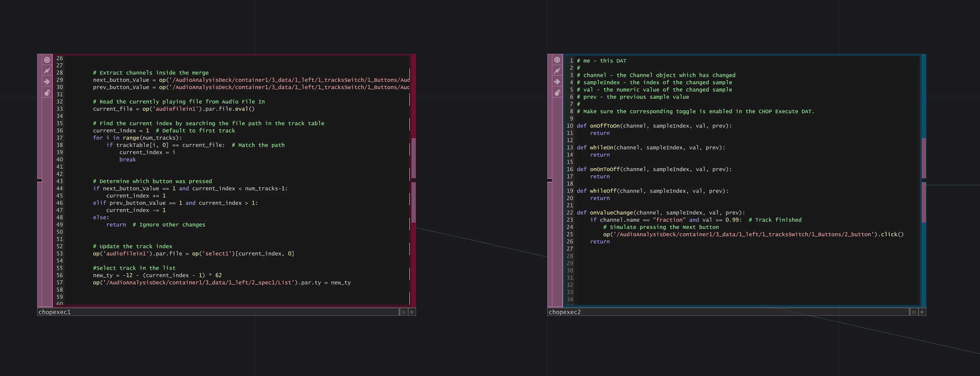Click the 'def whileOff' function definition

point(652,191)
